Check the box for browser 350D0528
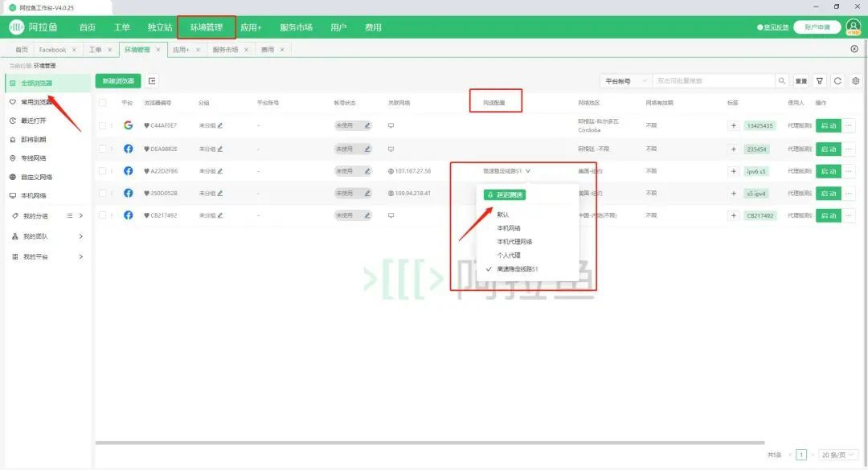The image size is (868, 470). 102,193
